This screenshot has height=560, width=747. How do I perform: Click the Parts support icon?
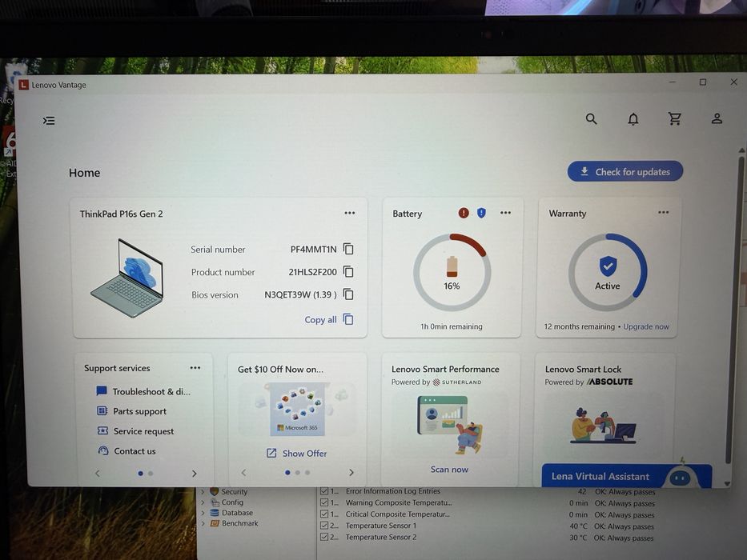(x=102, y=410)
